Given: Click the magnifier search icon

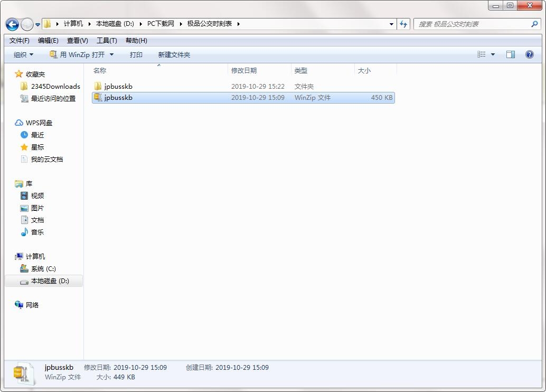Looking at the screenshot, I should click(x=534, y=24).
